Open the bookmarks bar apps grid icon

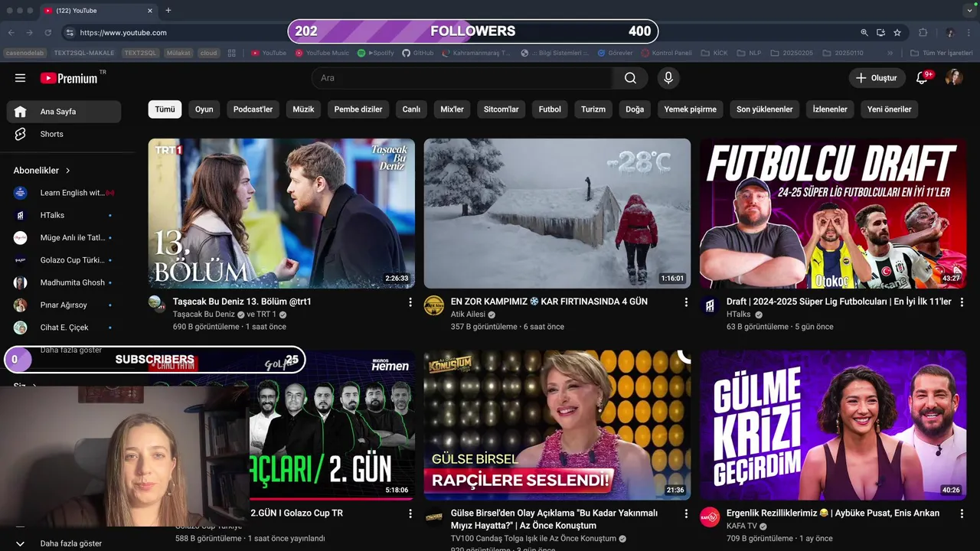point(232,53)
